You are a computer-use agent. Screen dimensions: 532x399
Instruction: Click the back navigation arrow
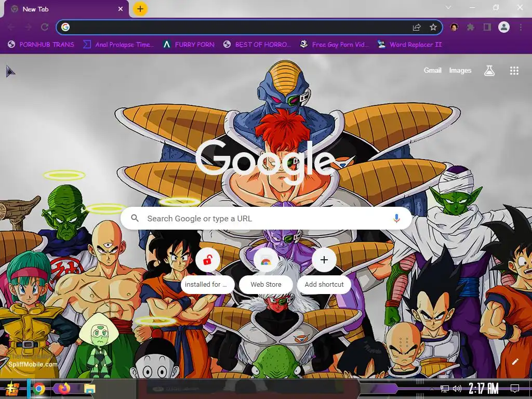(x=11, y=27)
